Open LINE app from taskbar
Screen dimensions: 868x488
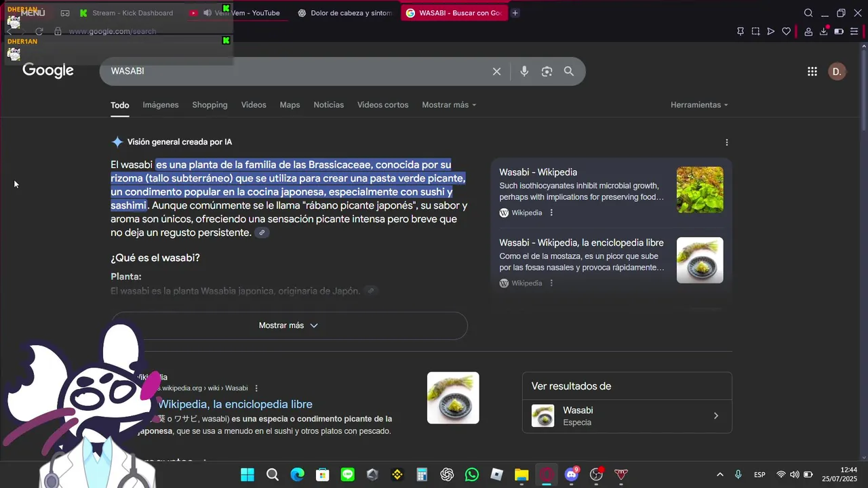(347, 475)
